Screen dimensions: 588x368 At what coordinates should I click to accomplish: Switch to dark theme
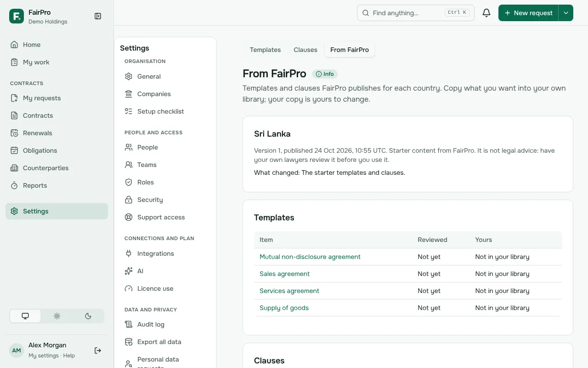(88, 316)
